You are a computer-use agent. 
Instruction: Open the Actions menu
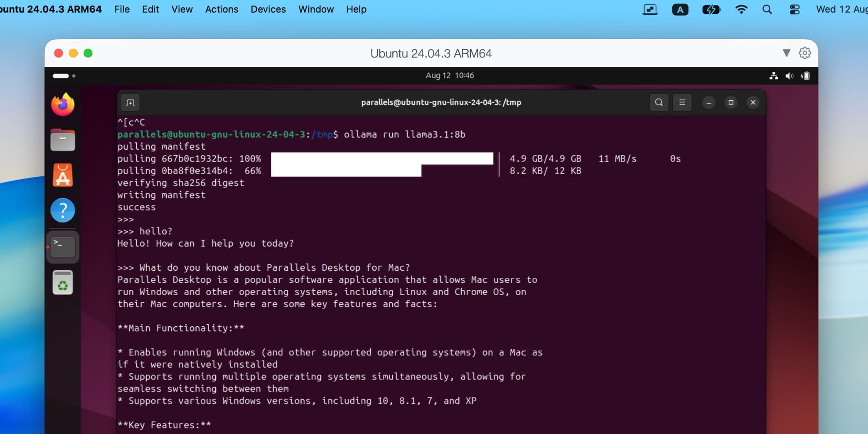pyautogui.click(x=221, y=10)
